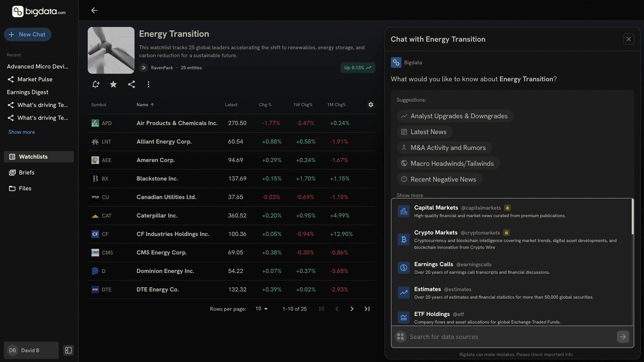Close the Chat with Energy Transition panel
Screen dimensions: 644x362
coord(629,39)
